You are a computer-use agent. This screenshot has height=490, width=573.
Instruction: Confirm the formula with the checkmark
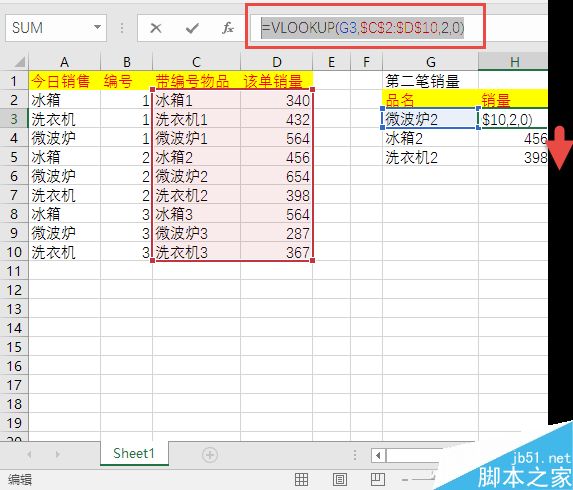pos(192,28)
